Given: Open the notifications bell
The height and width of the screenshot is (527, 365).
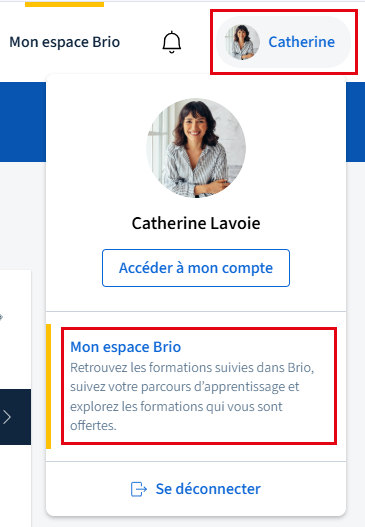Looking at the screenshot, I should pos(172,42).
